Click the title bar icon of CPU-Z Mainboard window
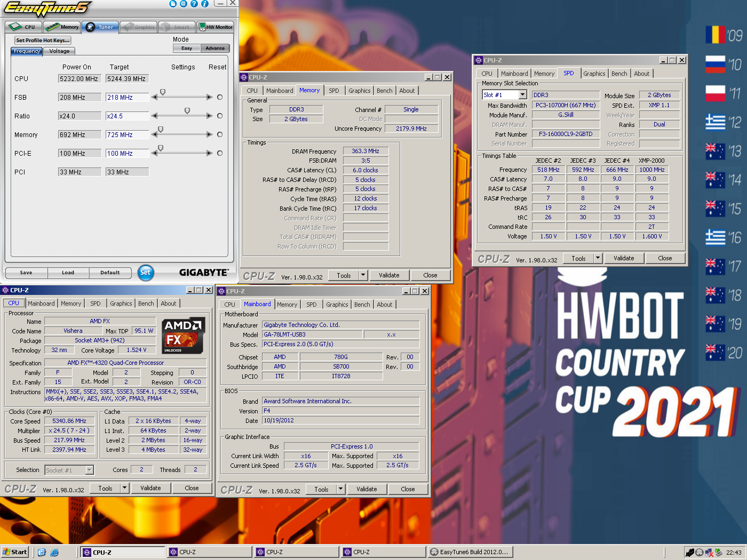Image resolution: width=747 pixels, height=560 pixels. coord(221,291)
